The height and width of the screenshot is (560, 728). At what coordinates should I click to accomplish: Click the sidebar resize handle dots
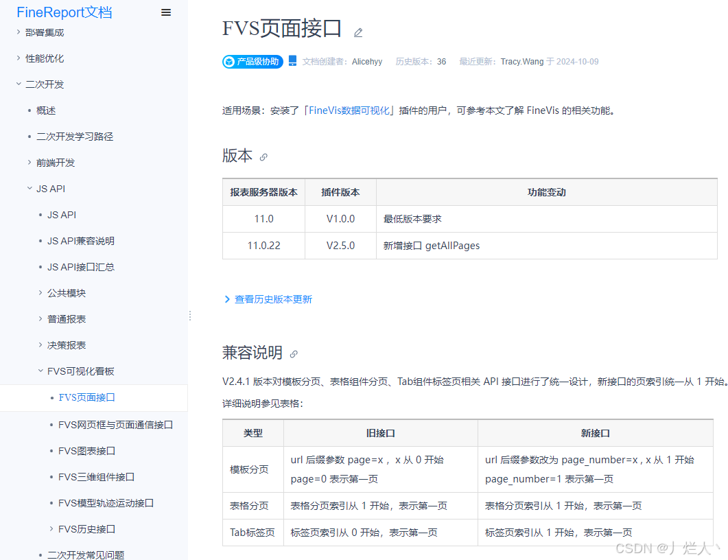pyautogui.click(x=190, y=316)
